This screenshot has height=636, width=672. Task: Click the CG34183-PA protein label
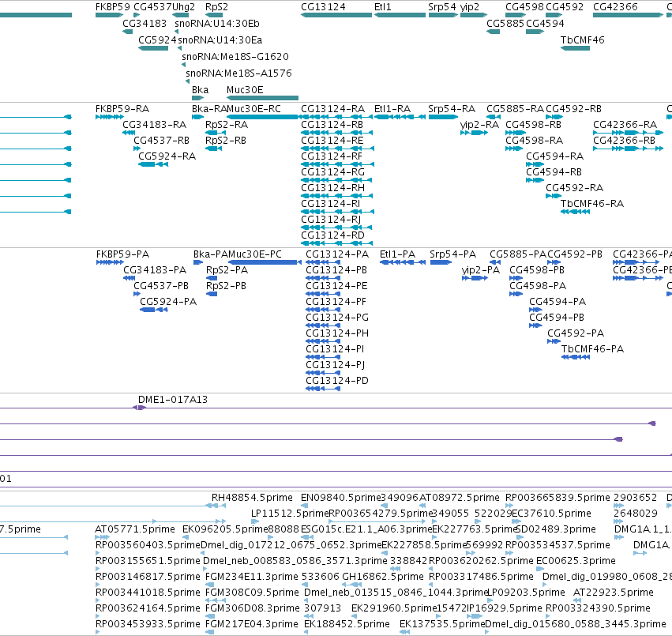(x=155, y=270)
